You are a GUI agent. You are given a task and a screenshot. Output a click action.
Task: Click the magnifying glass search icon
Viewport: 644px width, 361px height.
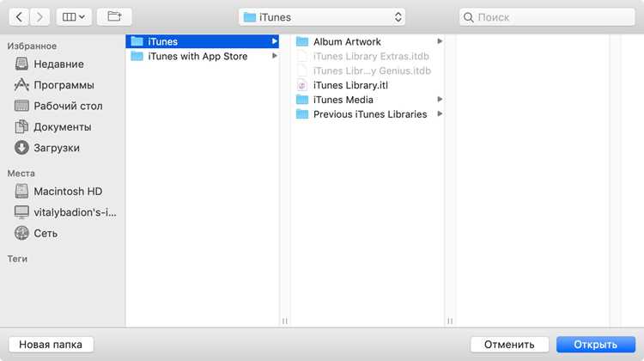point(468,17)
